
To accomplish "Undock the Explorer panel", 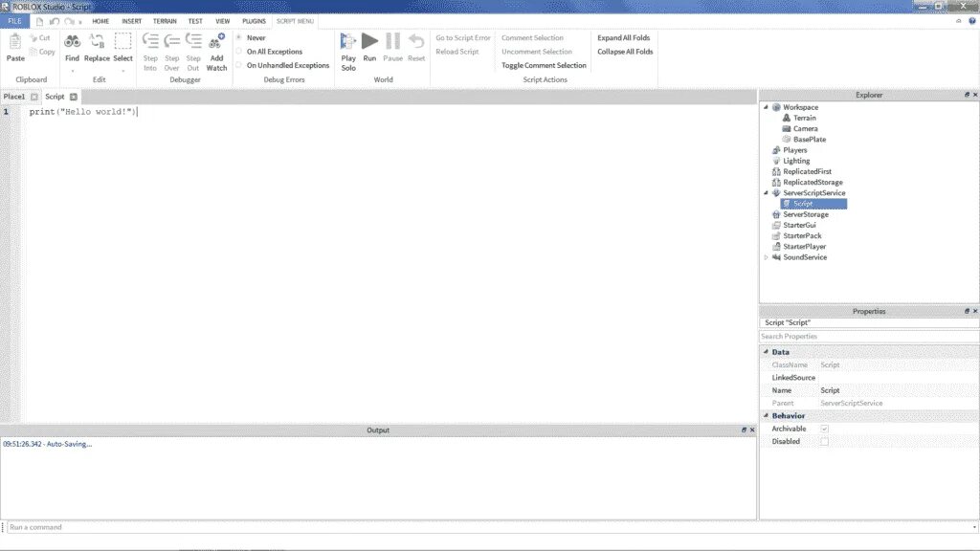I will click(x=967, y=95).
